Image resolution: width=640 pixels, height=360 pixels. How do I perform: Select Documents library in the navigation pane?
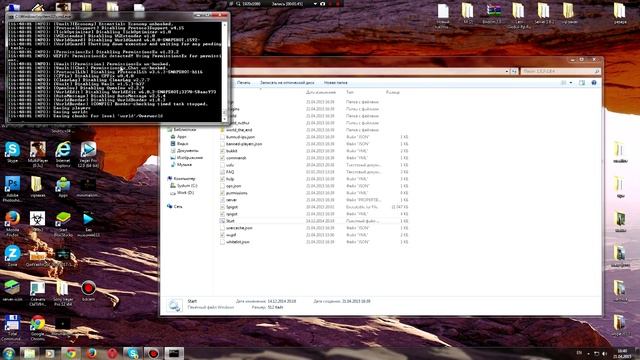(x=184, y=151)
